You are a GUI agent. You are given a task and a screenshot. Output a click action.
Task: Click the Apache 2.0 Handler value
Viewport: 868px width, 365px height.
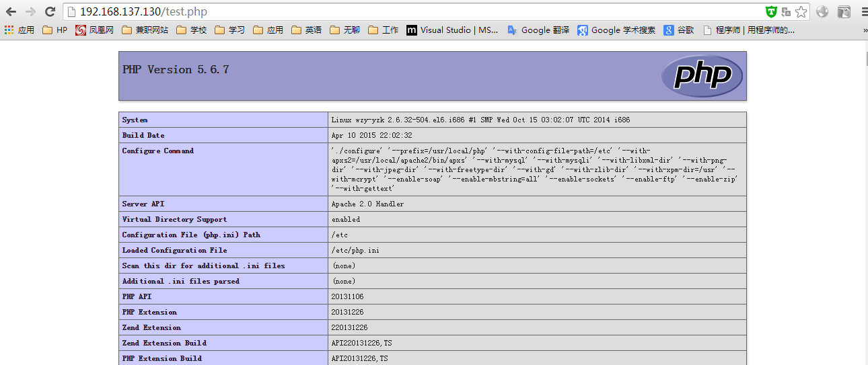pyautogui.click(x=367, y=204)
